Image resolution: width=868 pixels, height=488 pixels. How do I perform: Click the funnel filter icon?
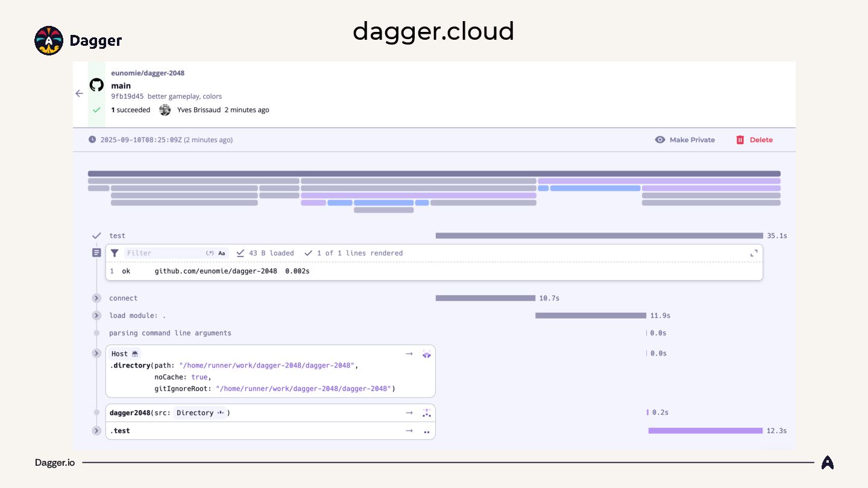pyautogui.click(x=115, y=253)
